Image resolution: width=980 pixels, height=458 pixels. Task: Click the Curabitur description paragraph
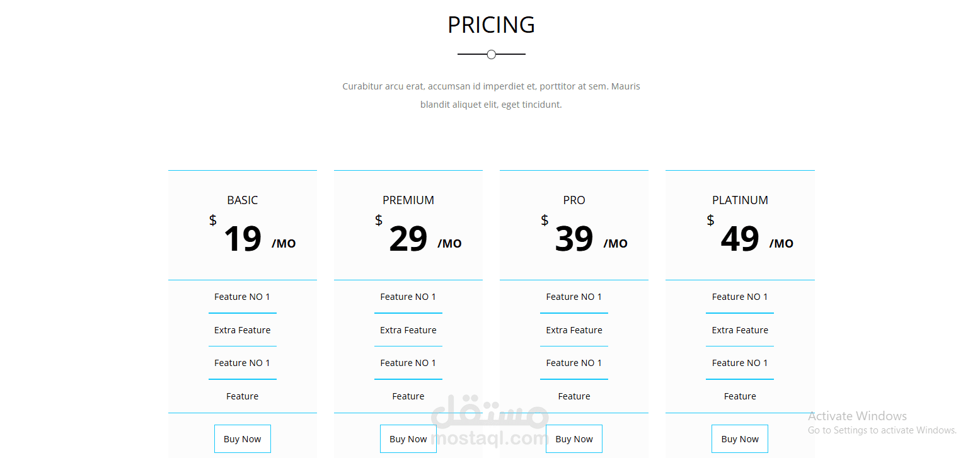pyautogui.click(x=491, y=95)
